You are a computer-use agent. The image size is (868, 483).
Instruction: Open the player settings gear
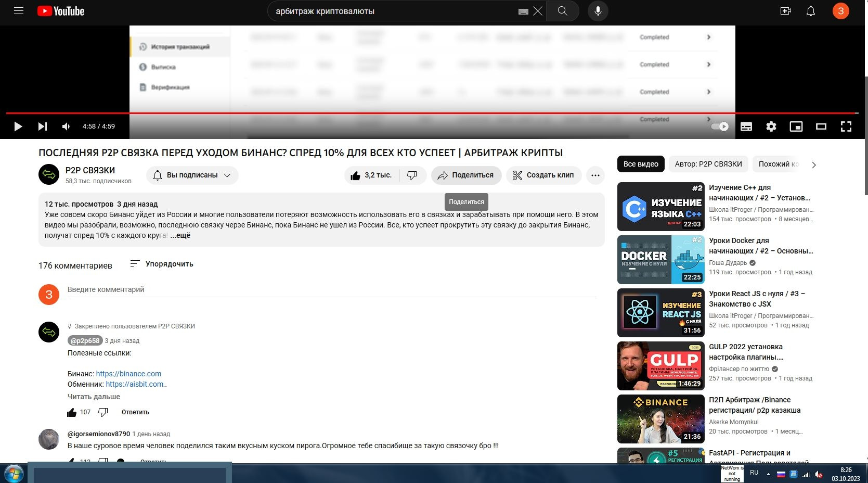click(x=771, y=126)
